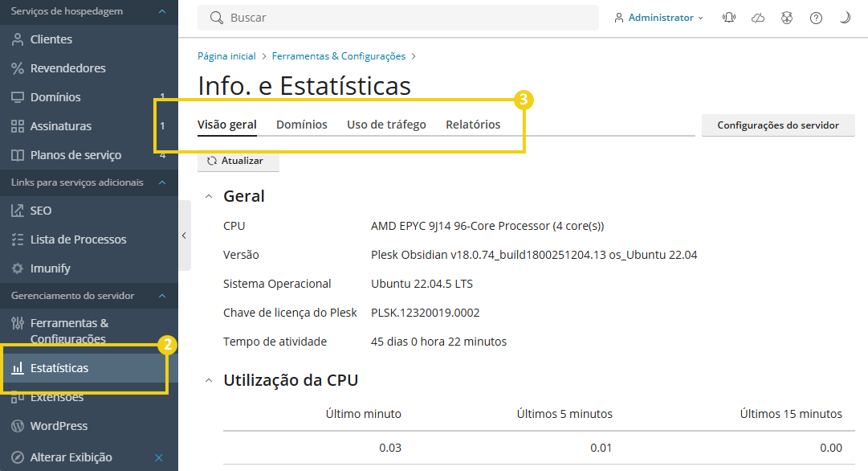Toggle dark mode with the moon icon

click(x=845, y=17)
